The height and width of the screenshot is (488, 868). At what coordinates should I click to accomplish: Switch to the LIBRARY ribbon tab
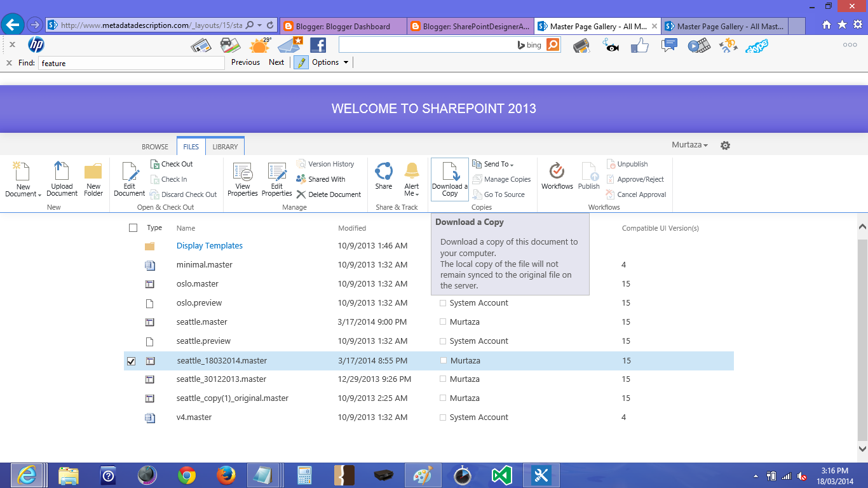[x=226, y=146]
